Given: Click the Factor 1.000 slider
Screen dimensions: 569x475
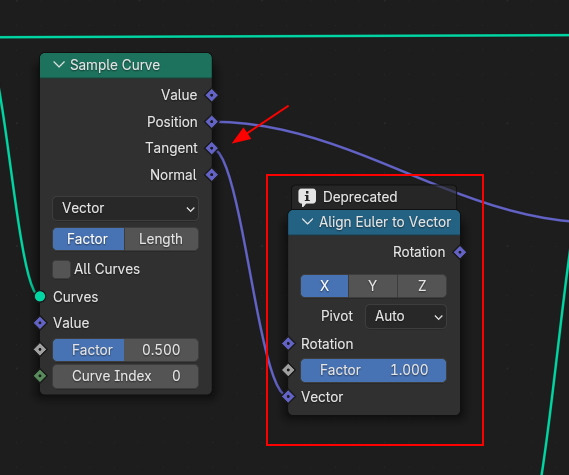Looking at the screenshot, I should pos(373,370).
